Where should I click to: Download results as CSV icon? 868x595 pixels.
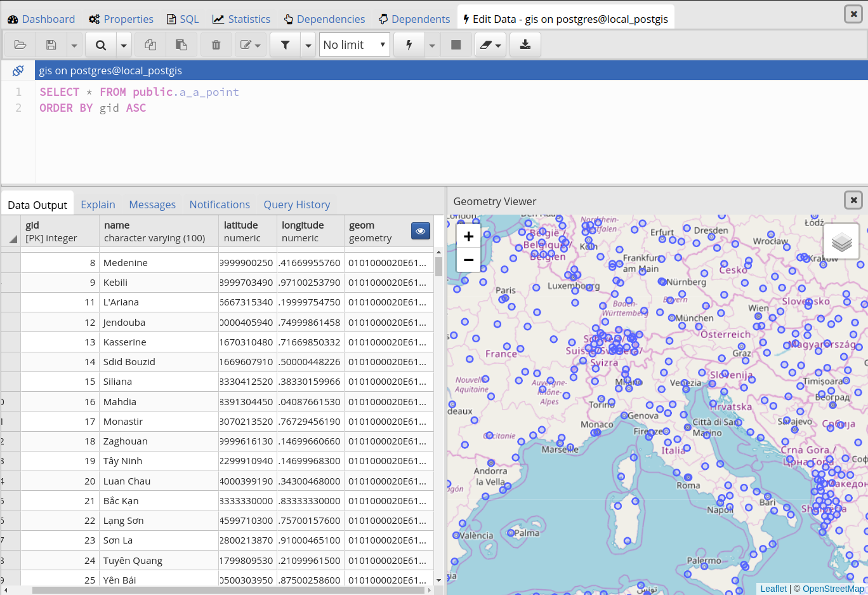525,45
